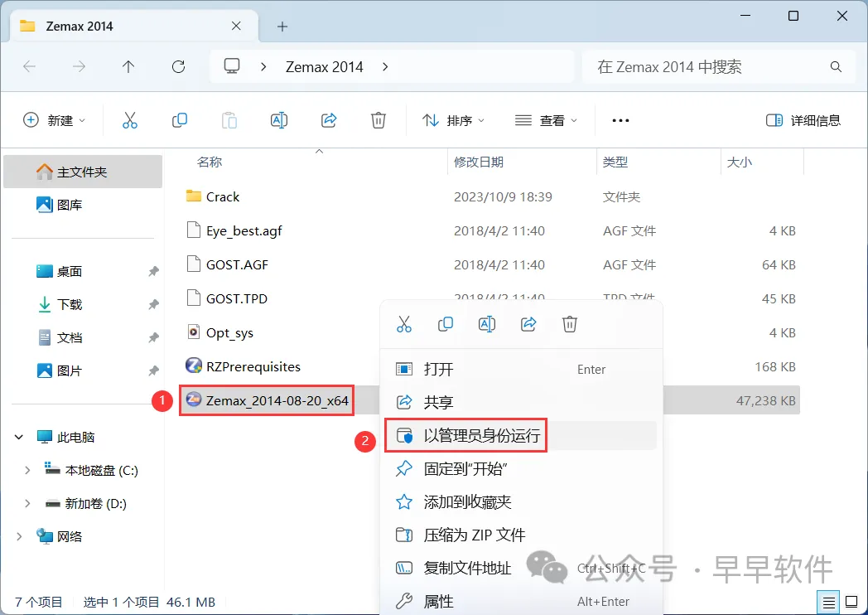Select the GOST.AGF file
The height and width of the screenshot is (615, 868).
coord(228,265)
